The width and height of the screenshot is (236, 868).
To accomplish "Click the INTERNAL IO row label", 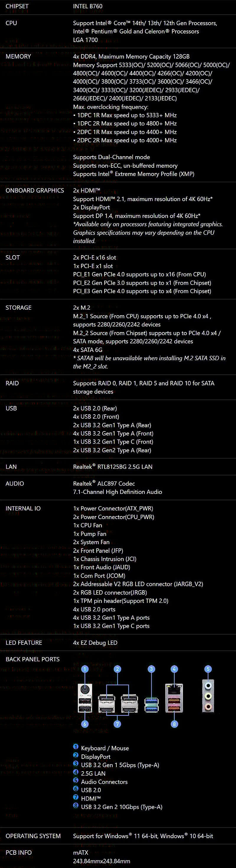I will (x=23, y=508).
